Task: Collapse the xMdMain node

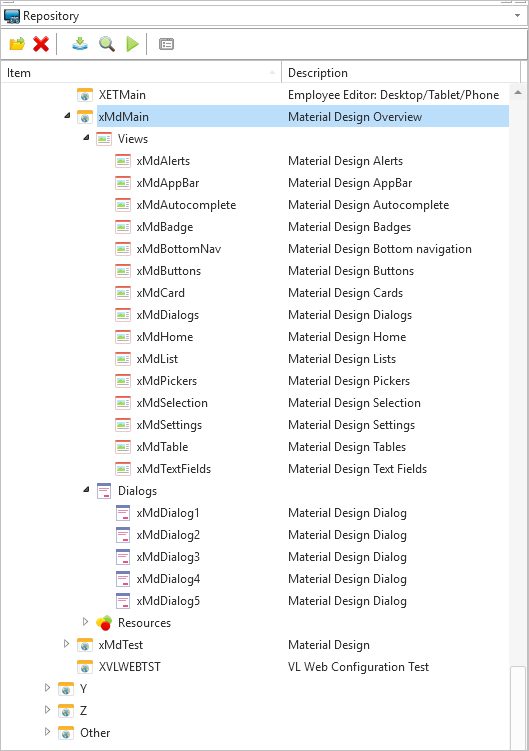Action: click(67, 115)
